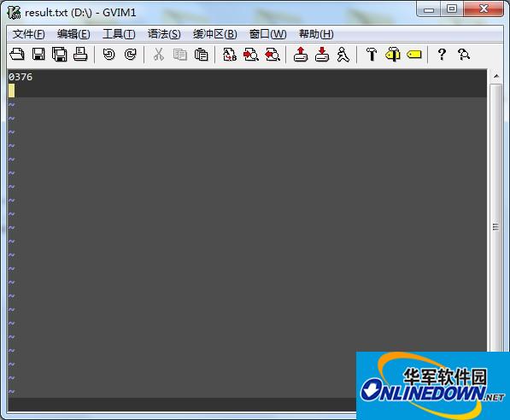Cut selection with the scissors icon
This screenshot has height=420, width=510.
point(158,55)
